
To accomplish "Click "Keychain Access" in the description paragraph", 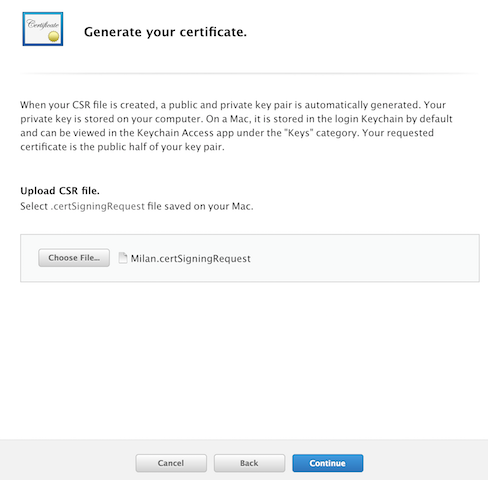I will pos(175,133).
